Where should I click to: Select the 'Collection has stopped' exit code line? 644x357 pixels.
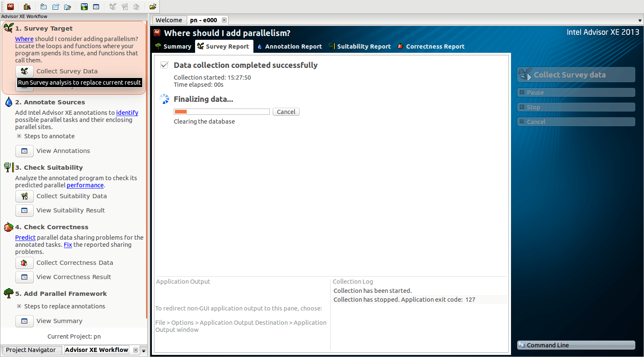[420, 300]
